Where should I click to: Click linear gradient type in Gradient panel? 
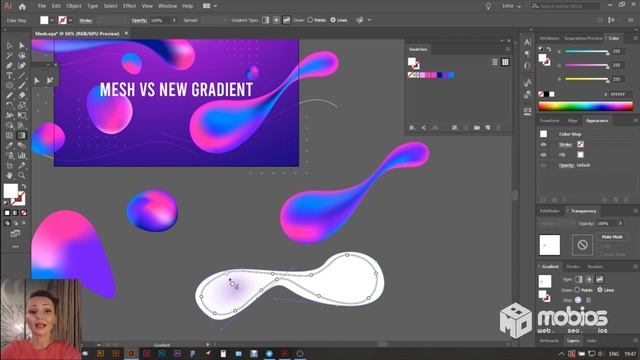click(x=579, y=279)
